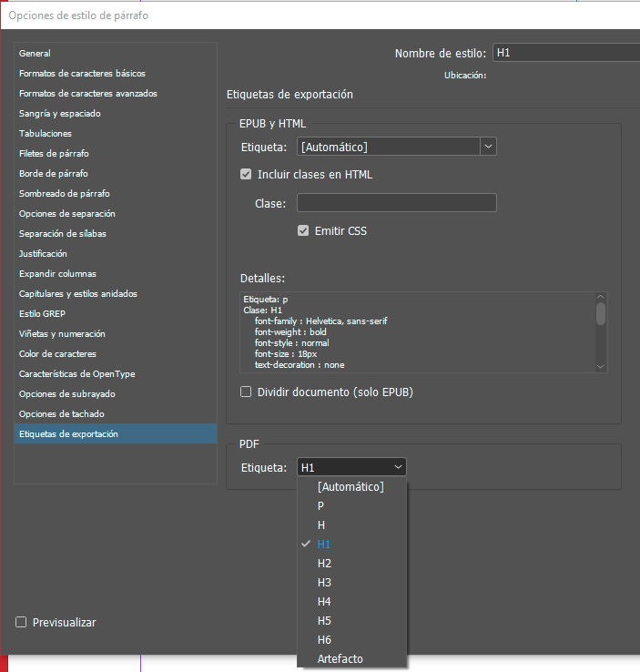Screen dimensions: 640x672
Task: Uncheck the Emitir CSS checkbox
Action: click(303, 231)
